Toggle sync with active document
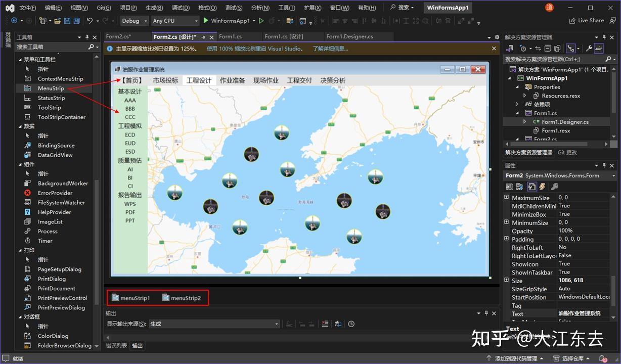Image resolution: width=621 pixels, height=364 pixels. (x=538, y=49)
